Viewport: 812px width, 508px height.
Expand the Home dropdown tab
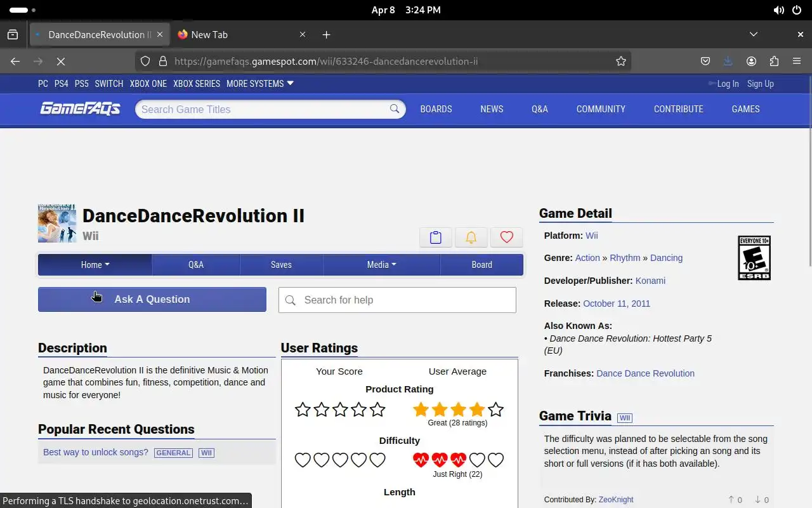[95, 265]
